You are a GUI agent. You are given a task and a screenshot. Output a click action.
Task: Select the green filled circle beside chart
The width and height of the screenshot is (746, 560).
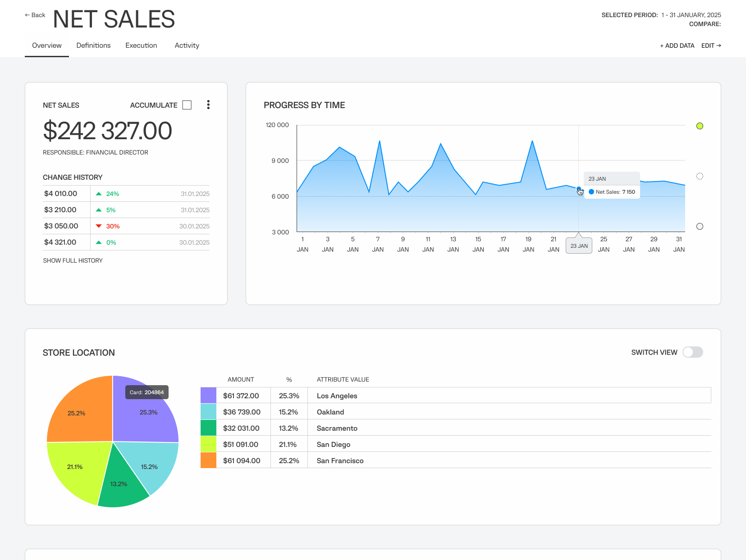click(700, 126)
